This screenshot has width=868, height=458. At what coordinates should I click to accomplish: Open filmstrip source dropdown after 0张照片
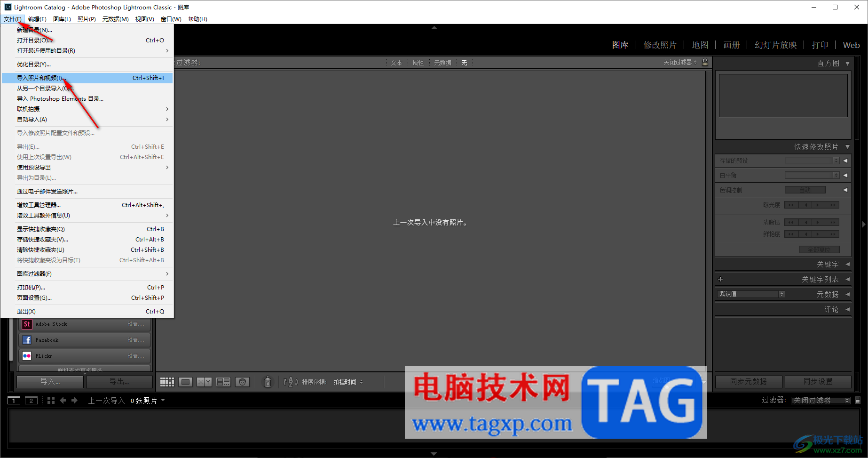163,401
